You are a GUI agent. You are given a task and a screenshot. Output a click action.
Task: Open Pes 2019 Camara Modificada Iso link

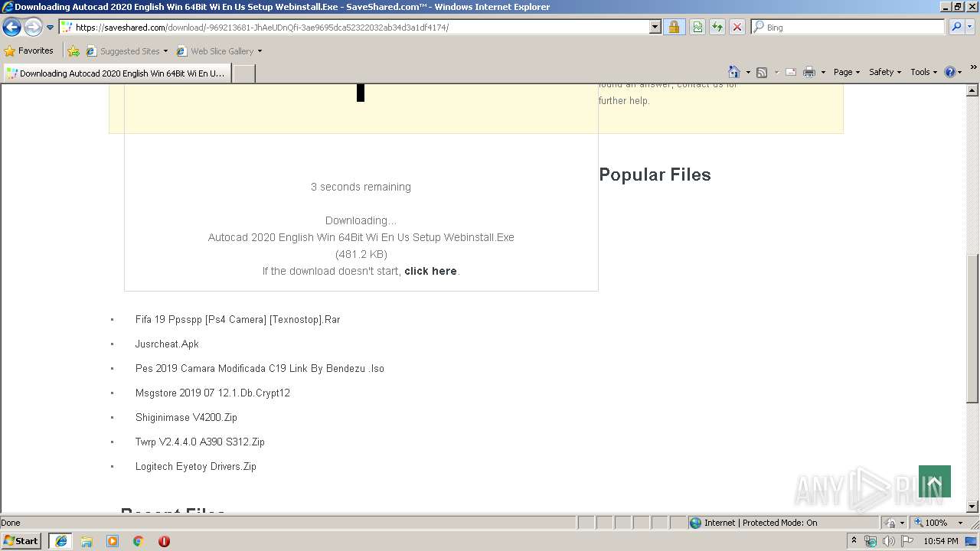point(260,368)
